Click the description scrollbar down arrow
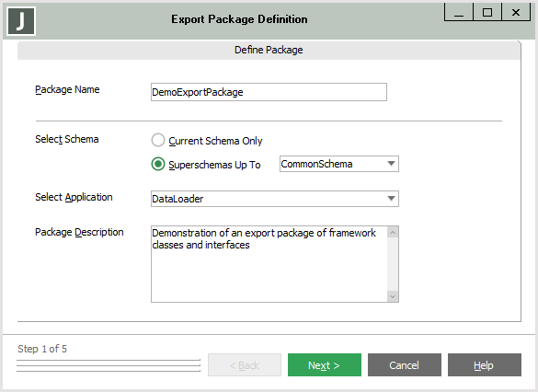 [393, 296]
